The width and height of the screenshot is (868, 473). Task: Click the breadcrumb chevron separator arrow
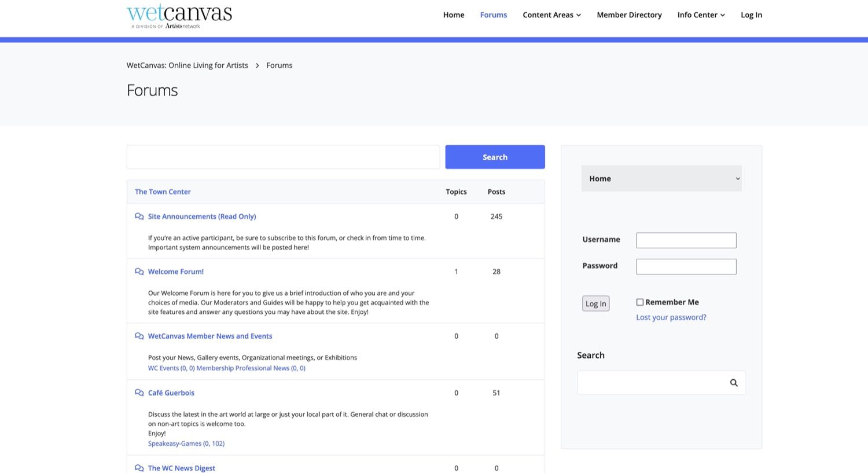click(x=258, y=65)
